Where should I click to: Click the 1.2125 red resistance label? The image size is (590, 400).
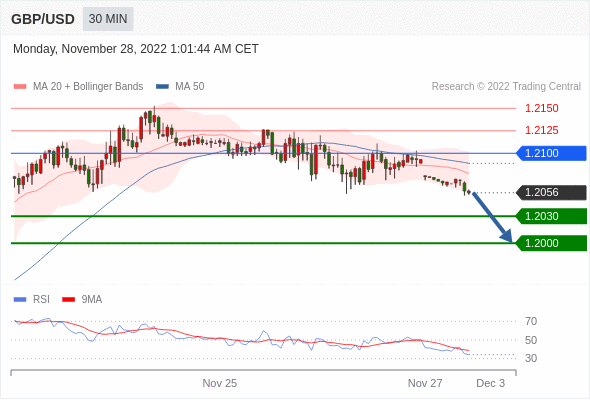pyautogui.click(x=542, y=131)
